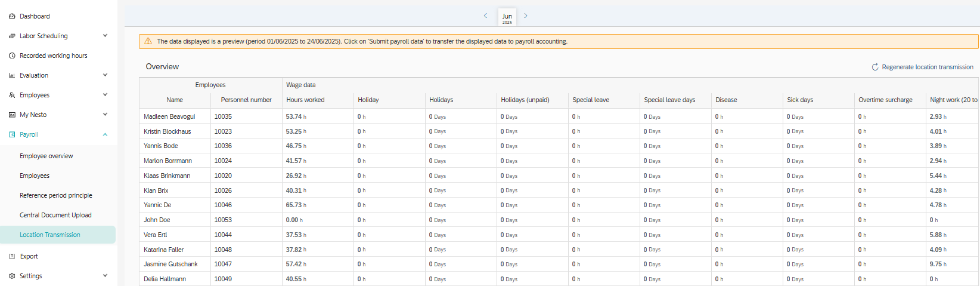Click the Recorded working hours clock icon
This screenshot has height=286, width=980.
coord(12,56)
